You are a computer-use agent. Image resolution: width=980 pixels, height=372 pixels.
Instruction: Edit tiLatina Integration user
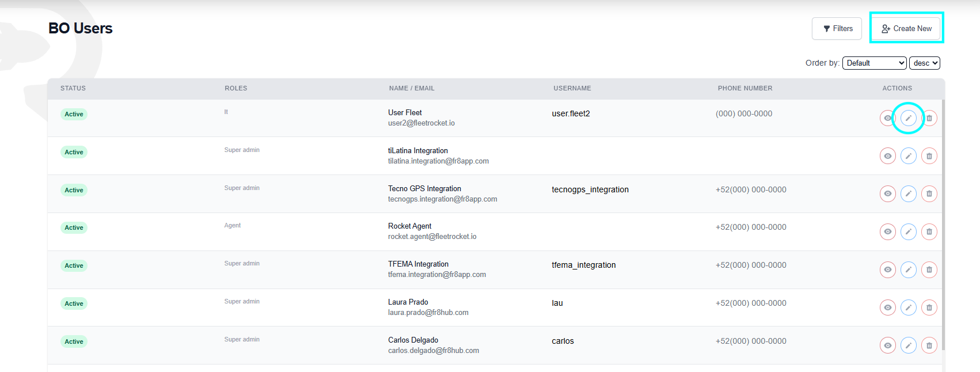pyautogui.click(x=909, y=156)
